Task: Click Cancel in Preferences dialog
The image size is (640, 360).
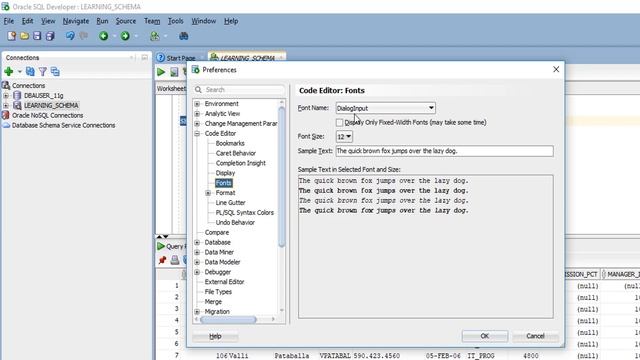Action: click(x=535, y=336)
